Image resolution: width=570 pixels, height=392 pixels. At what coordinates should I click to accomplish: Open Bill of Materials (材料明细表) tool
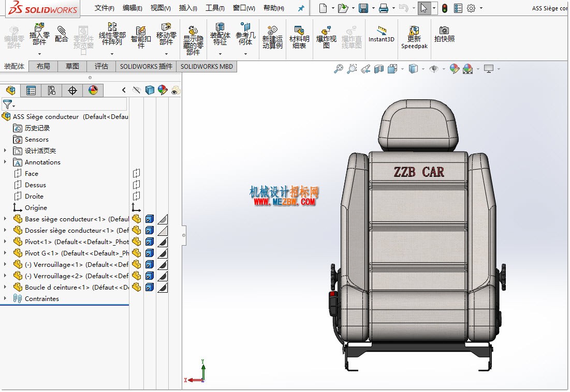(299, 37)
